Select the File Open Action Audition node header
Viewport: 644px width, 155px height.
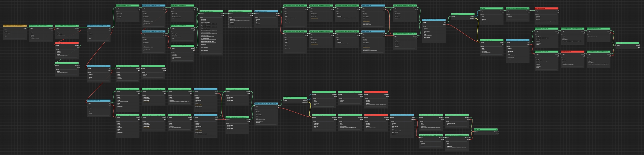[127, 66]
